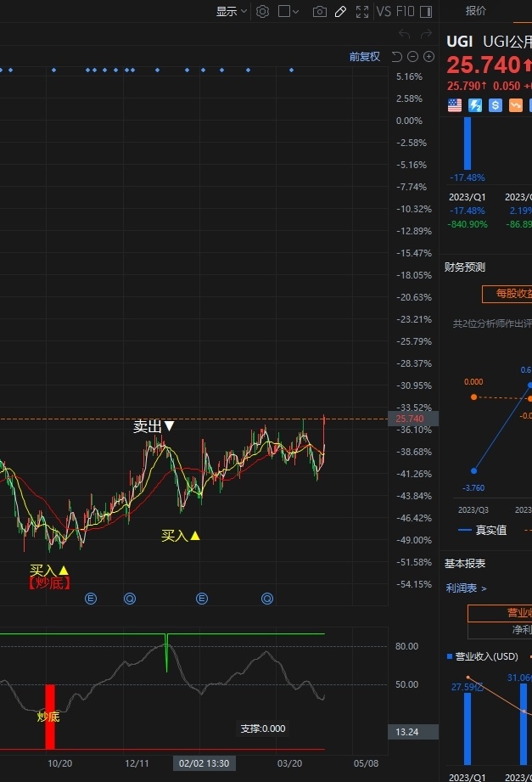Take a chart screenshot with camera icon
Image resolution: width=532 pixels, height=782 pixels.
320,11
